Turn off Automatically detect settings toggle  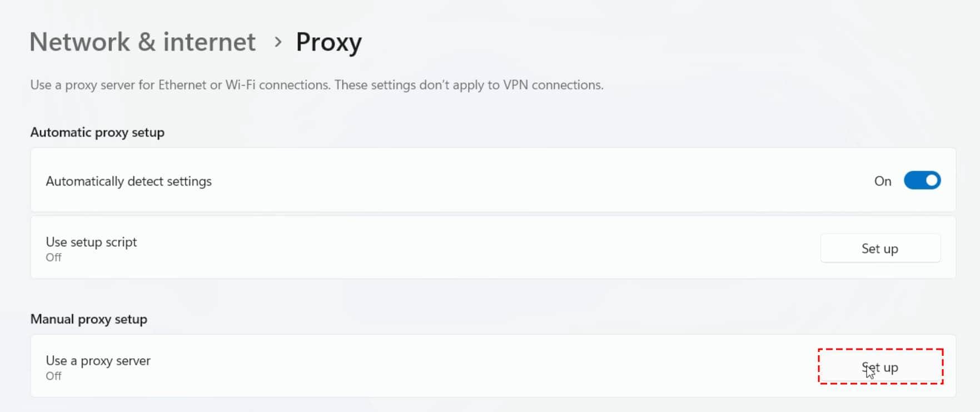922,181
